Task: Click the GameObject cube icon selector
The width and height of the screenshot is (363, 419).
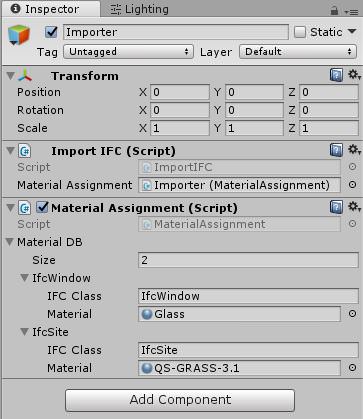Action: pos(19,35)
